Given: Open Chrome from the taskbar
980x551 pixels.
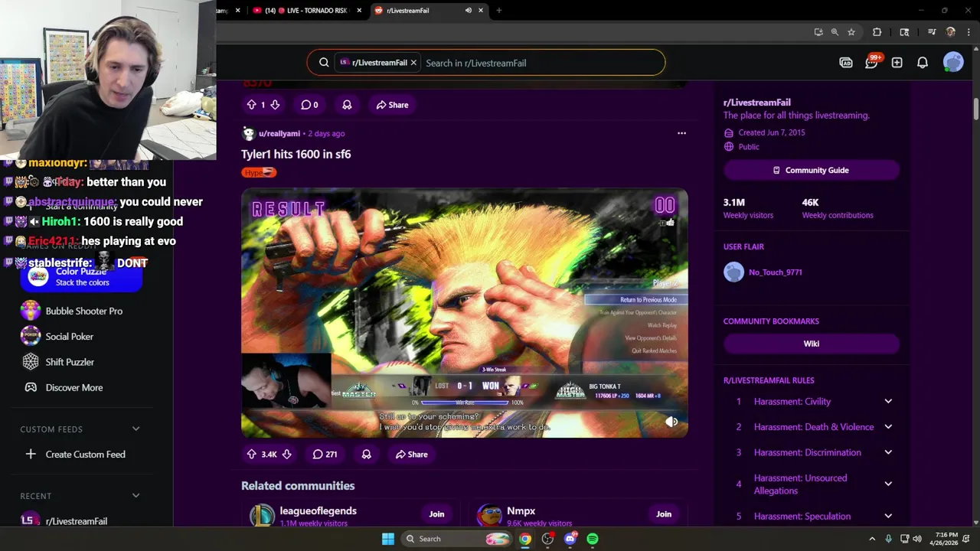Looking at the screenshot, I should (x=525, y=539).
